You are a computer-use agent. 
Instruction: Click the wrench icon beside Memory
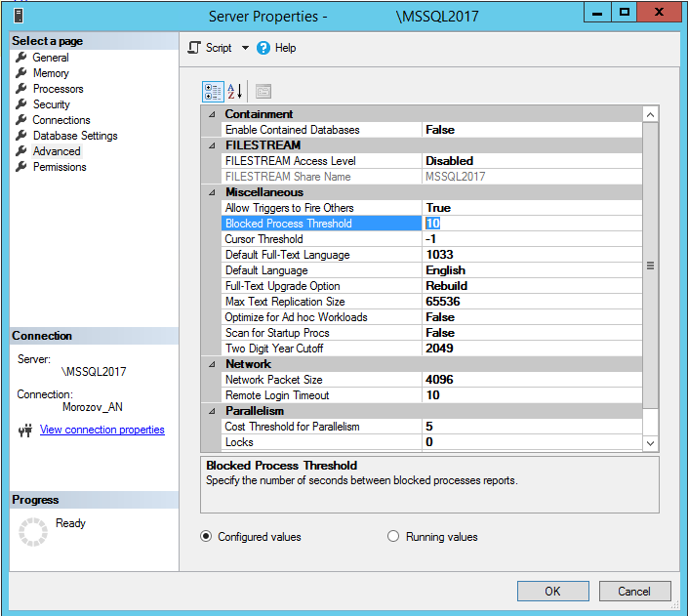pyautogui.click(x=21, y=73)
